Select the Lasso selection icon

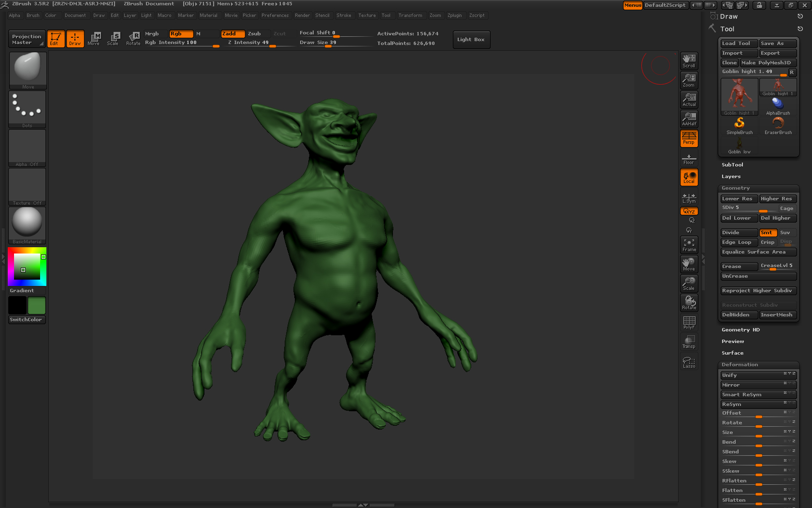689,362
